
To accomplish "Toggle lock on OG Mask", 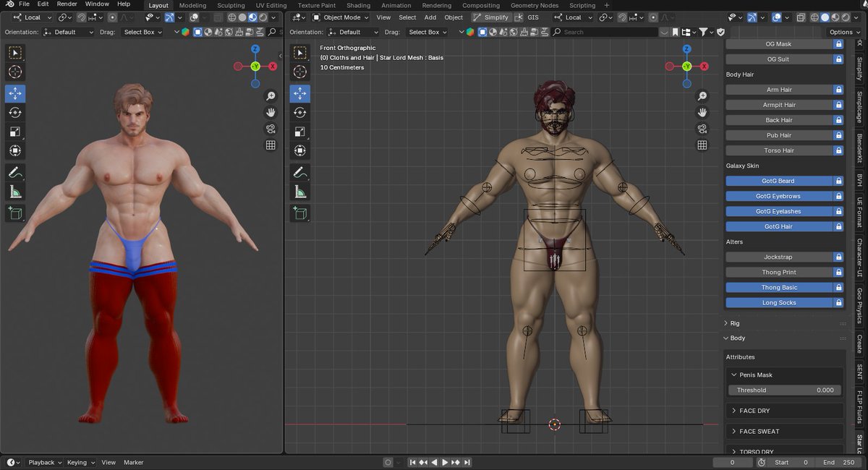I will [838, 44].
